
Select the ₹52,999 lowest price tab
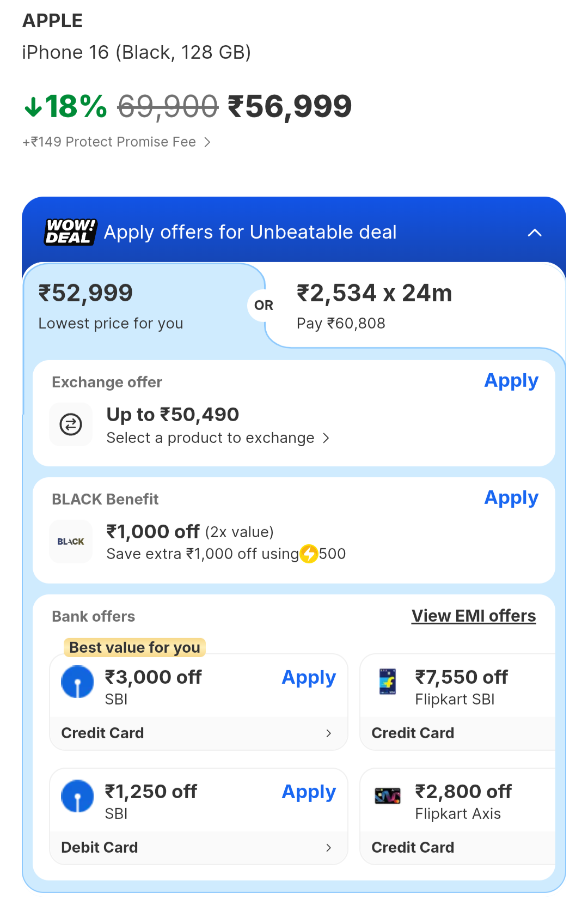coord(136,306)
